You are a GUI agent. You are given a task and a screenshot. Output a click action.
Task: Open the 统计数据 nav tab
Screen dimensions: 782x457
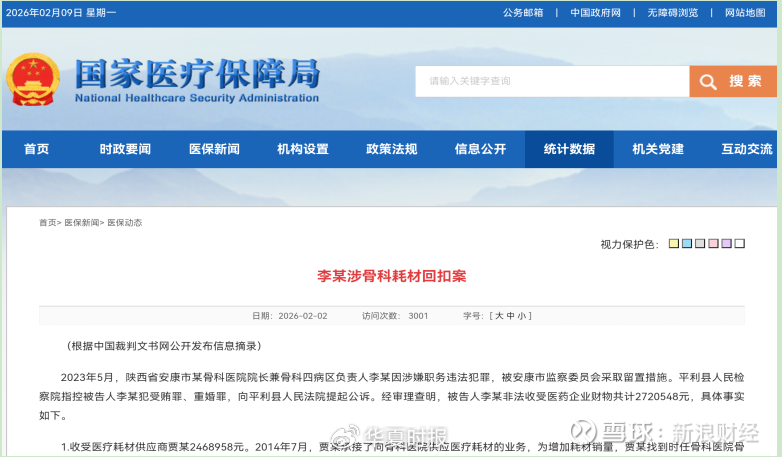569,149
